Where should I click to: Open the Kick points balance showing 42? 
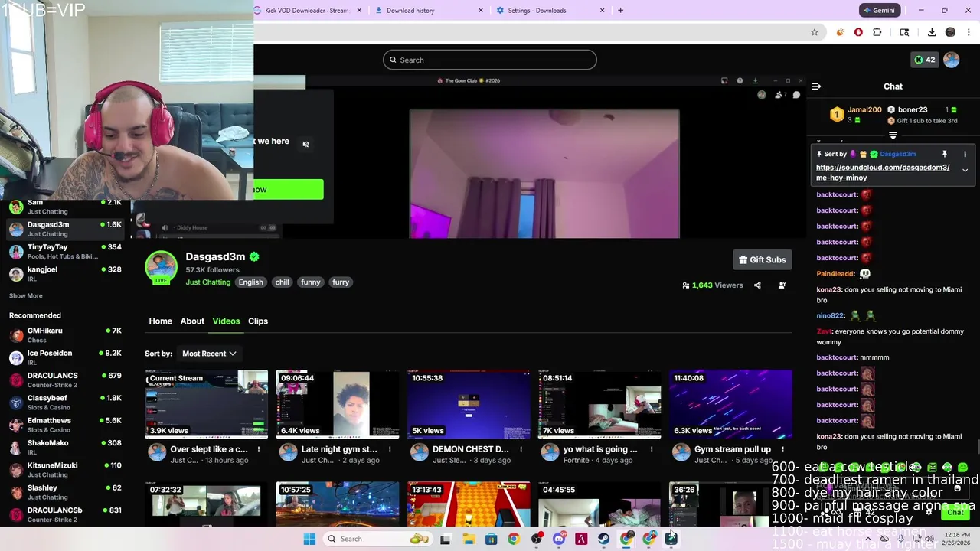[x=924, y=60]
